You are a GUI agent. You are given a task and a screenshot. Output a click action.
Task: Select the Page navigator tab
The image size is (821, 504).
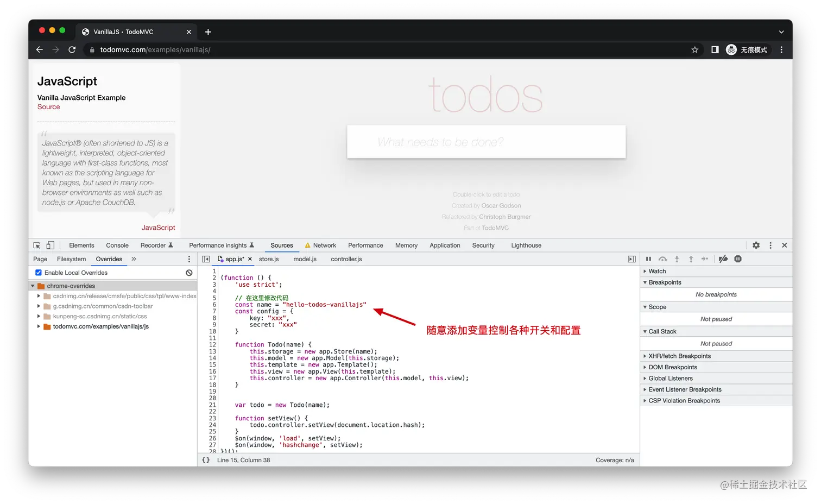point(40,259)
